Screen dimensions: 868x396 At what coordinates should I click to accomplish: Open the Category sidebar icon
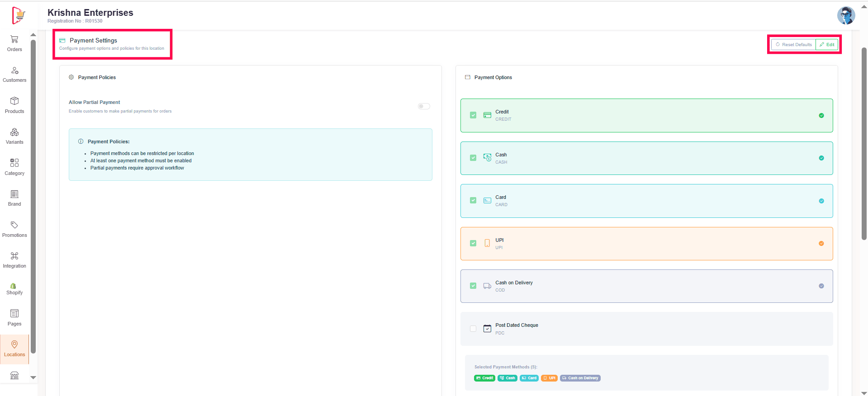[x=14, y=163]
